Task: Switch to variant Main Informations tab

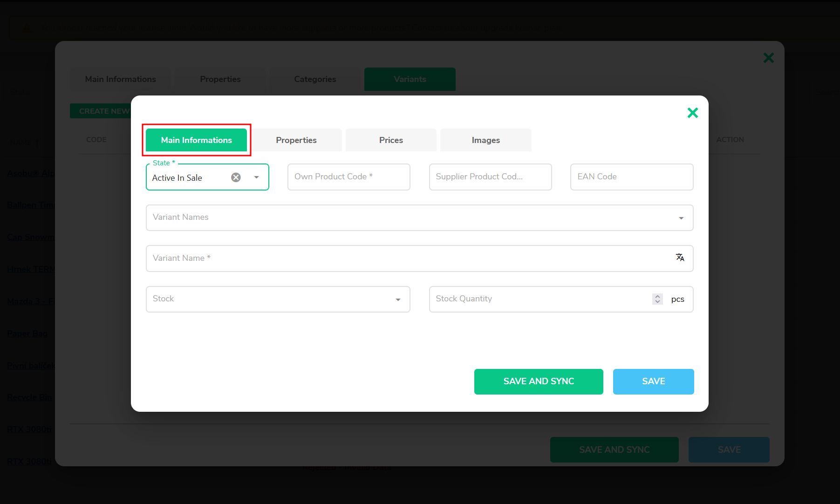Action: 196,140
